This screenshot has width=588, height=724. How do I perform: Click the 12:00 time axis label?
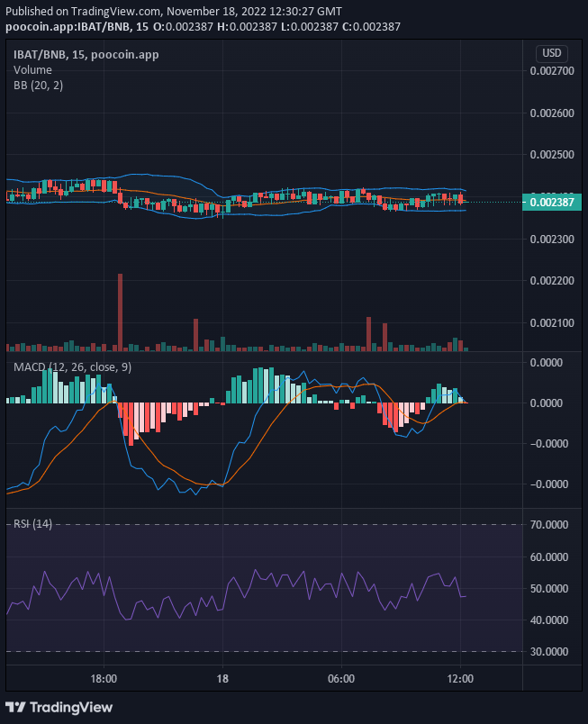pos(460,679)
